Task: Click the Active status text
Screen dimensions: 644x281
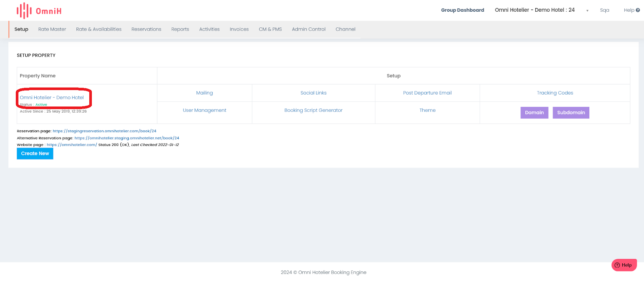Action: [x=41, y=105]
